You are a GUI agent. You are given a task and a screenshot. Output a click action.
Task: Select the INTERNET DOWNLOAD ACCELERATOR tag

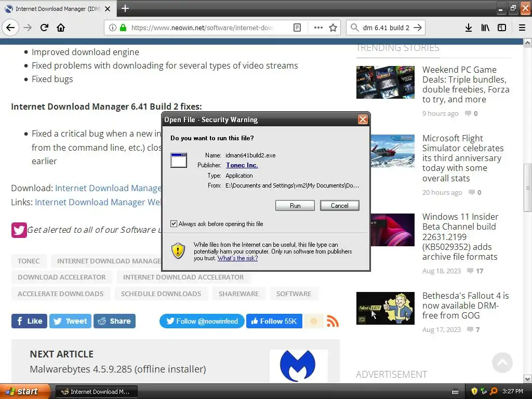(x=183, y=277)
